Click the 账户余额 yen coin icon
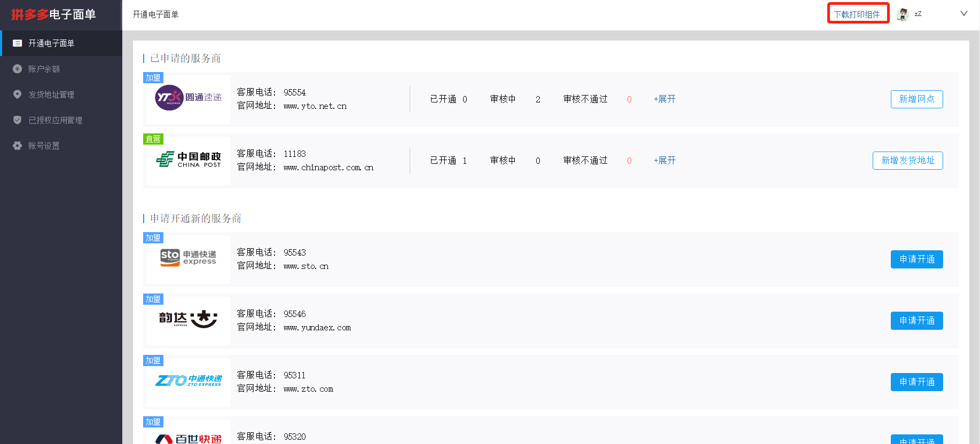The width and height of the screenshot is (980, 444). point(17,69)
